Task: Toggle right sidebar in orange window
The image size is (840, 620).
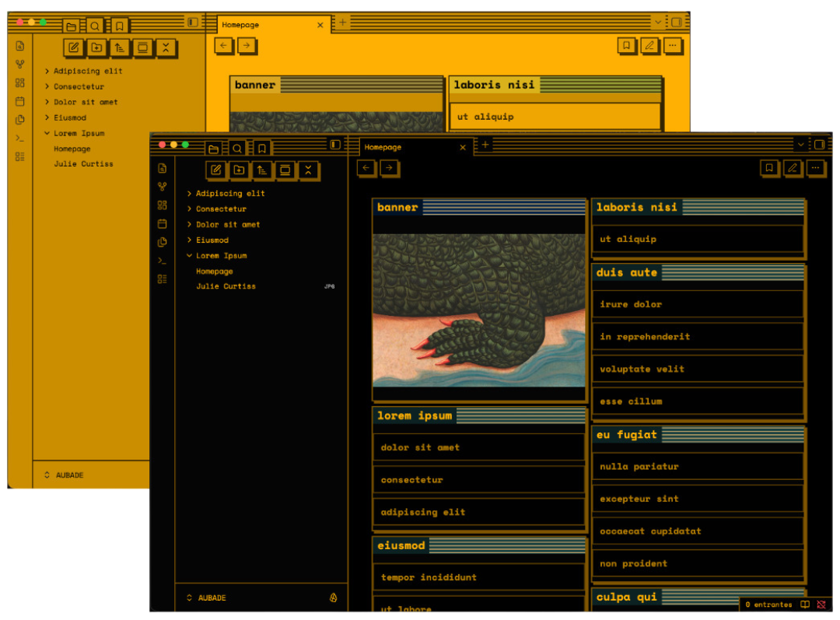Action: tap(677, 22)
